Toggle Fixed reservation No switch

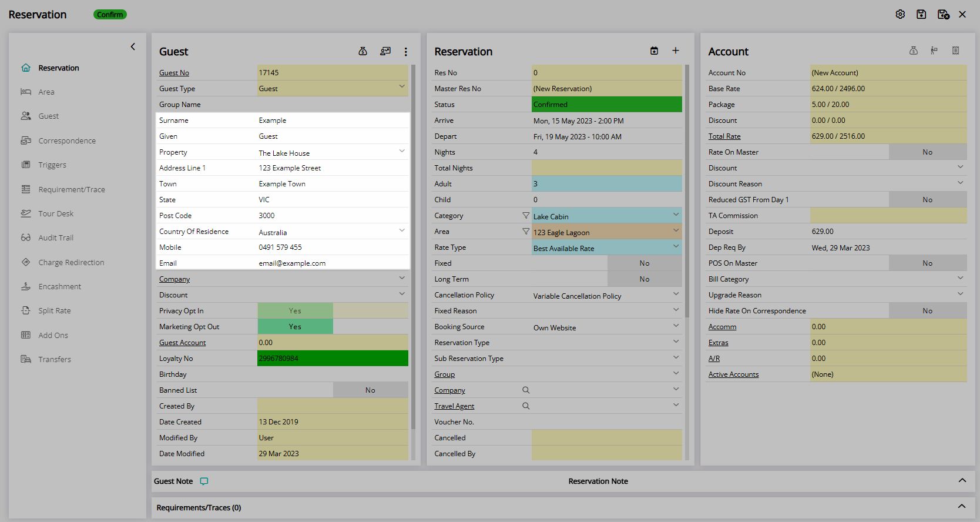coord(645,263)
